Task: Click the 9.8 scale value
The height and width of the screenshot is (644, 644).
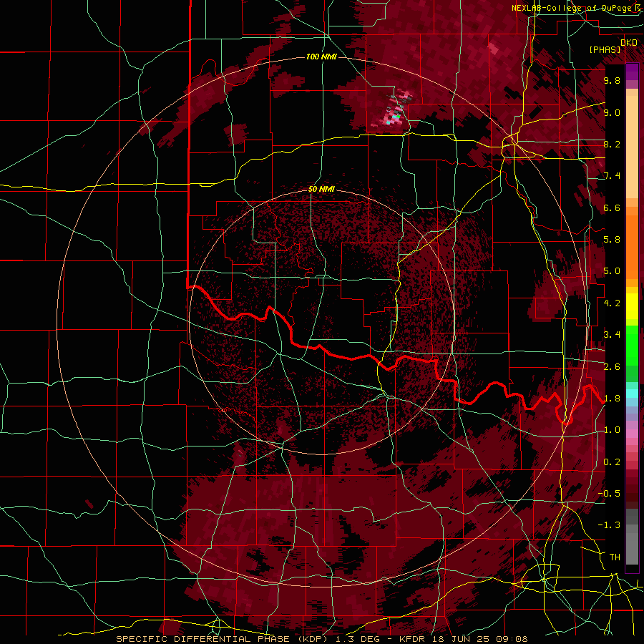Action: click(612, 81)
